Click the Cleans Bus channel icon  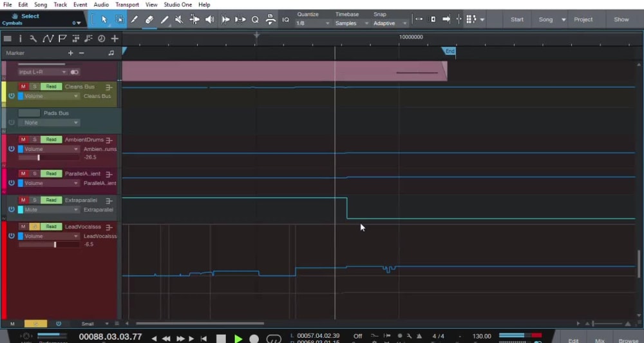(109, 87)
